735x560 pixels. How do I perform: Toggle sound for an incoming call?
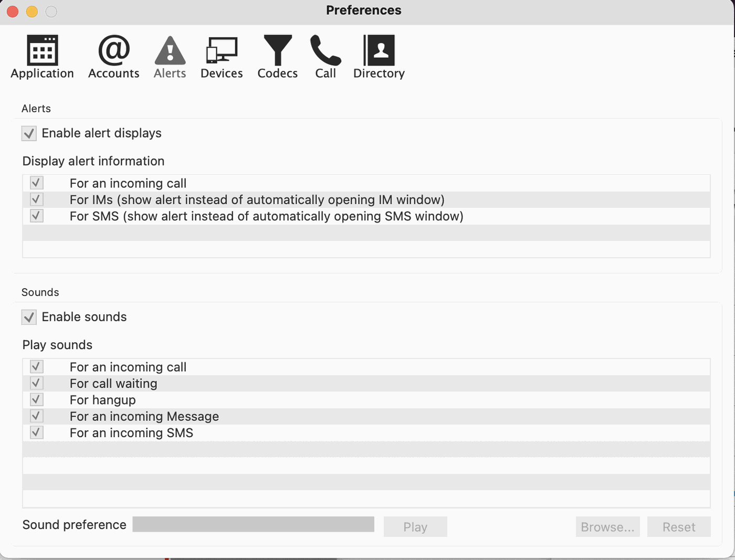click(36, 366)
